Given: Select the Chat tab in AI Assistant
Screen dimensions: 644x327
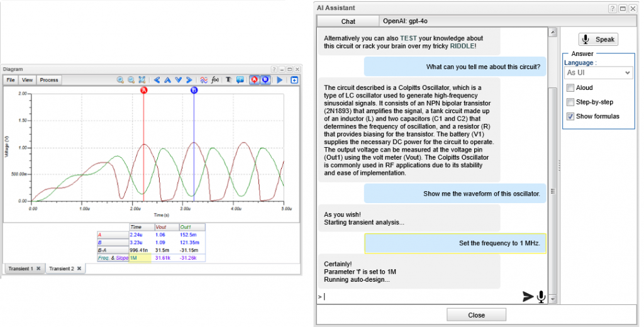Looking at the screenshot, I should click(x=348, y=21).
